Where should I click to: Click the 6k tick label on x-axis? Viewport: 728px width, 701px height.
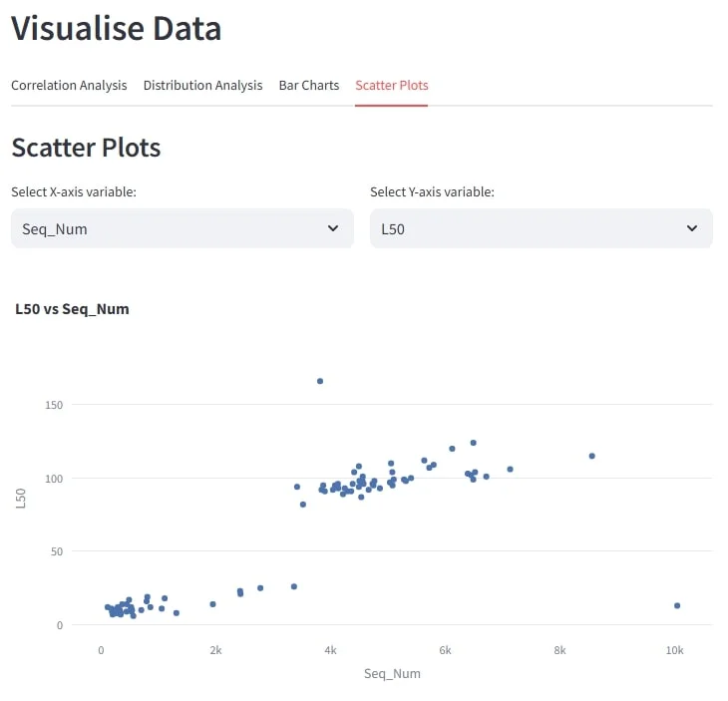point(445,650)
